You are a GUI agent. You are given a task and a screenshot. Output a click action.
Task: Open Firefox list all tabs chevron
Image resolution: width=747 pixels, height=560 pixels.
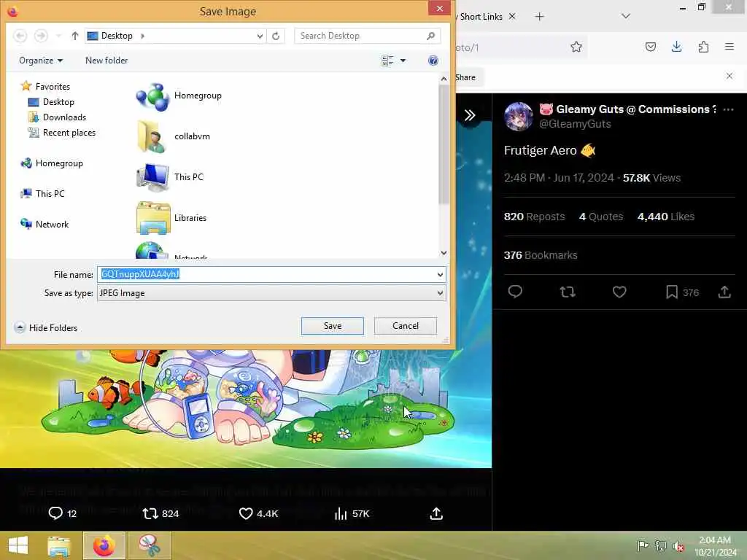(x=626, y=16)
